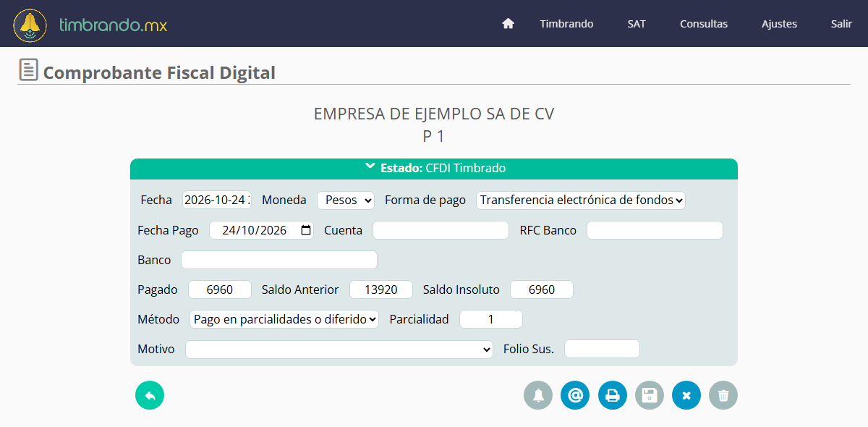This screenshot has height=427, width=868.
Task: Open the Método payment dropdown
Action: pos(284,318)
